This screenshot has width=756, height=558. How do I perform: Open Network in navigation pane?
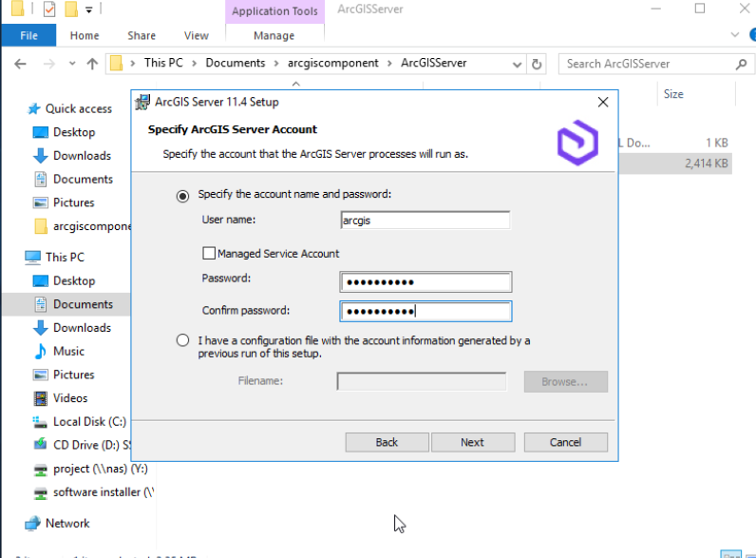pos(67,523)
